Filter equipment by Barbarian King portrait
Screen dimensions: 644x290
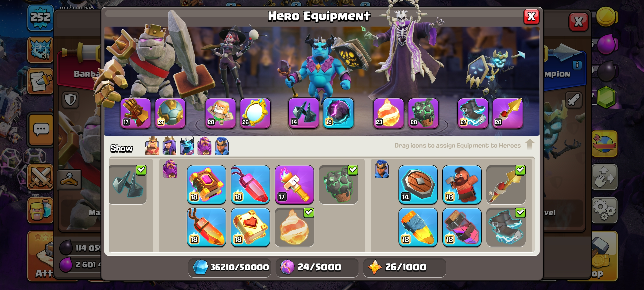[152, 146]
